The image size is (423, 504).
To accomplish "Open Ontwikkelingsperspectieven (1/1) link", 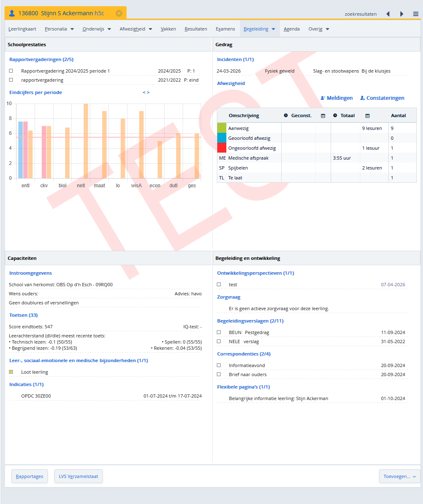I will [256, 273].
